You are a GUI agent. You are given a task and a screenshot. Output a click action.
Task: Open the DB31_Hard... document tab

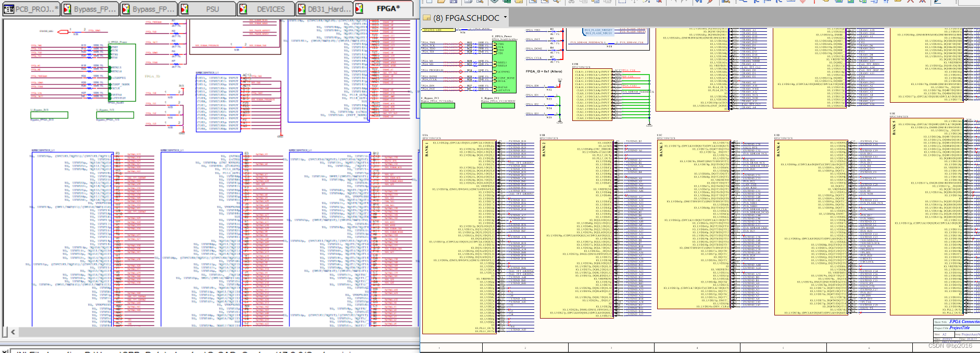click(x=324, y=9)
